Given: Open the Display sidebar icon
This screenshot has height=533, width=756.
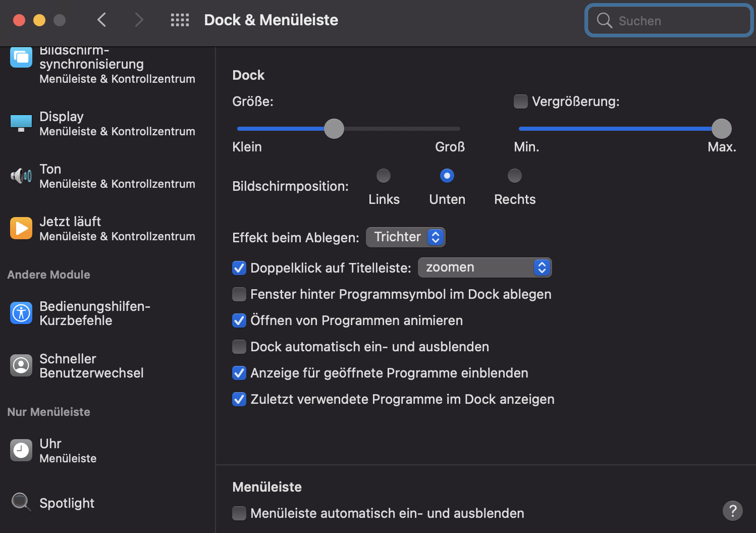Looking at the screenshot, I should 21,123.
